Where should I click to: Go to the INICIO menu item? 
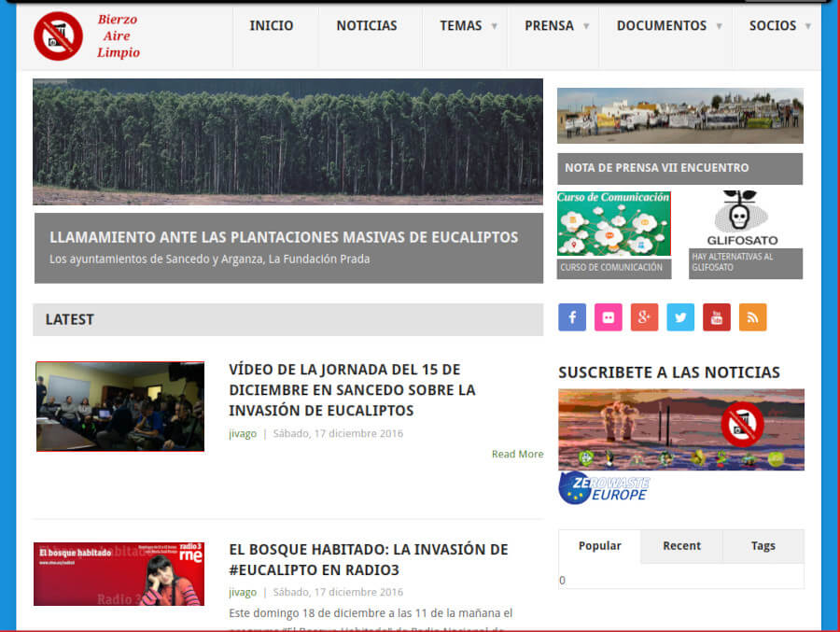coord(272,26)
